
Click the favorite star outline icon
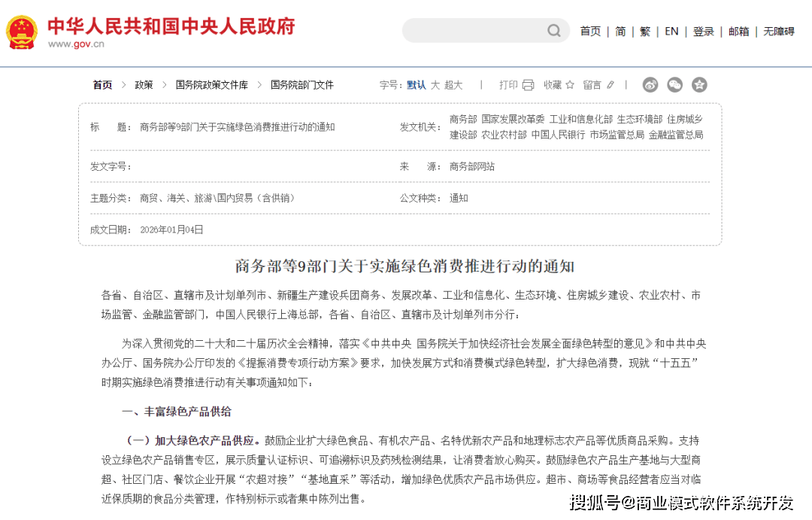pos(570,85)
